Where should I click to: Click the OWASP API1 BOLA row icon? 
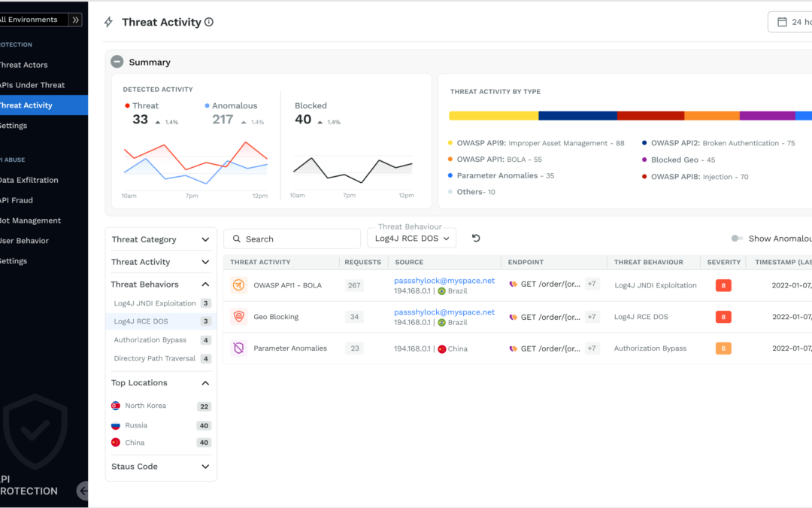pos(238,285)
